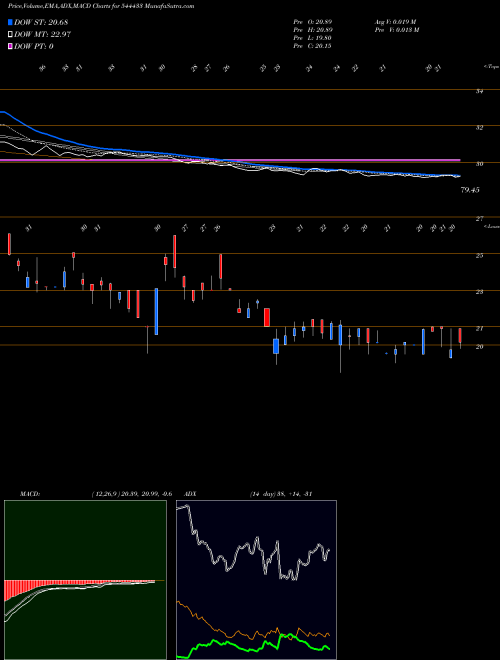Click the blue DOW ST legend swatch
Viewport: 500px width, 660px height.
click(10, 22)
